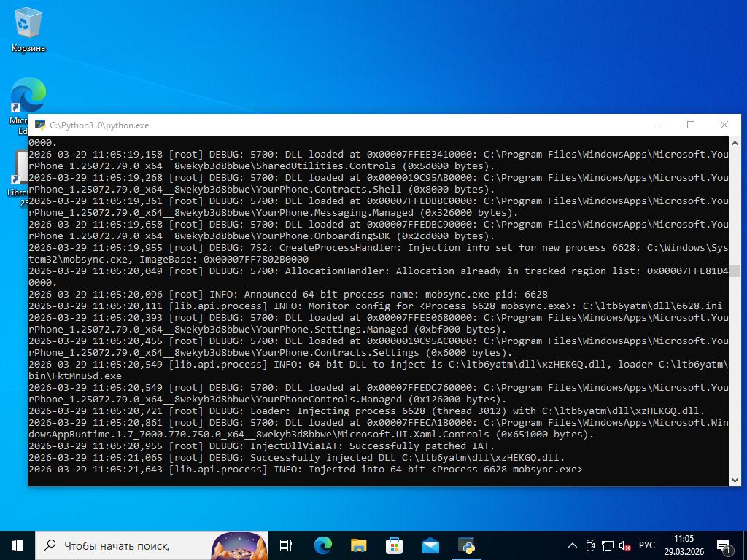The height and width of the screenshot is (560, 747).
Task: Open the clock showing 11:05 and date
Action: point(684,545)
